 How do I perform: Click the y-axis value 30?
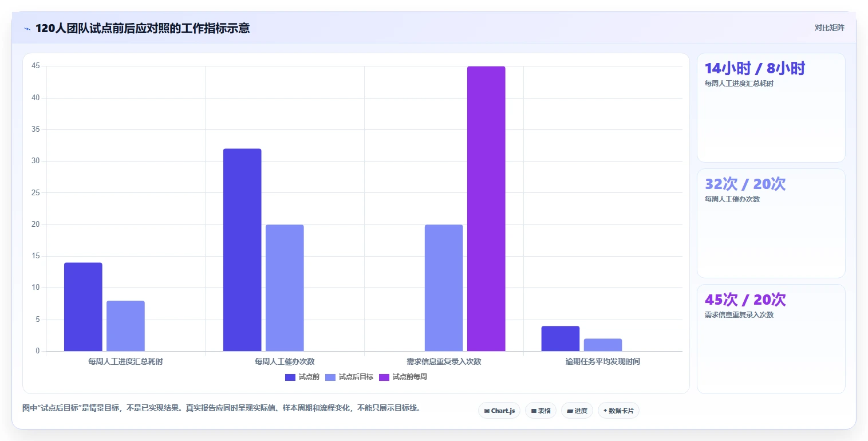(35, 161)
